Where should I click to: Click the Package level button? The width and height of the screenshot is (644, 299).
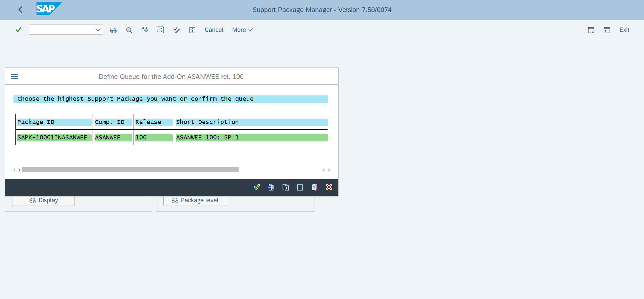pos(195,201)
